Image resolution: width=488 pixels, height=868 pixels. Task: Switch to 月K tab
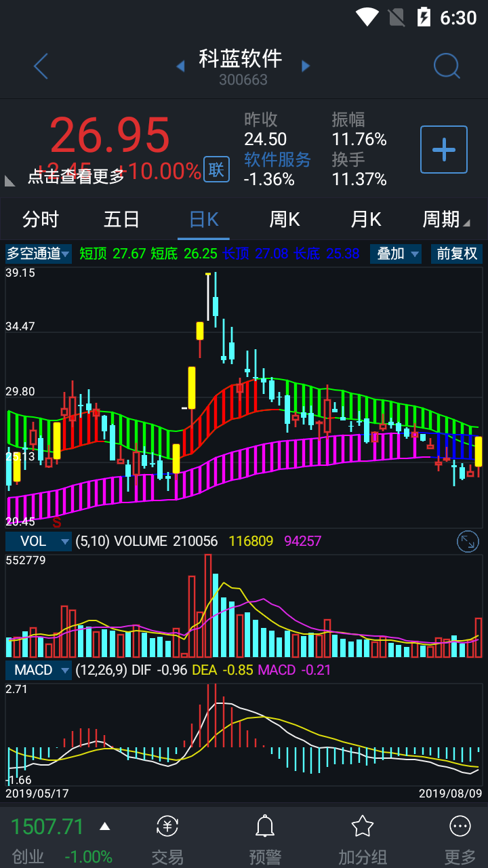(366, 219)
